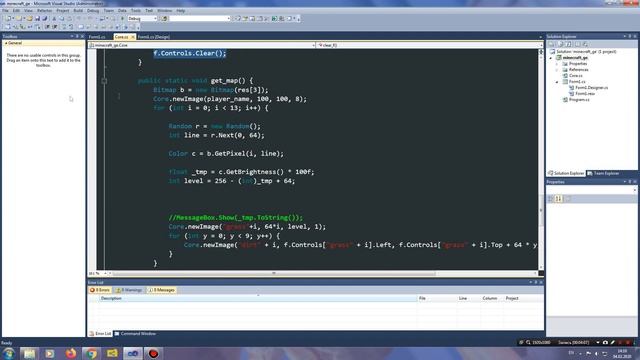Pin the Toolbox panel with auto-hide icon
The image size is (640, 360).
pos(77,36)
